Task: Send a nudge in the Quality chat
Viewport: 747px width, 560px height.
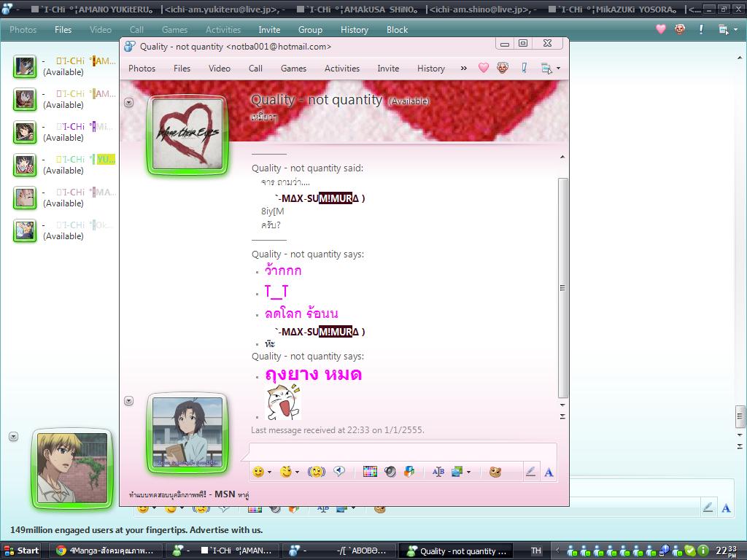Action: pos(317,472)
